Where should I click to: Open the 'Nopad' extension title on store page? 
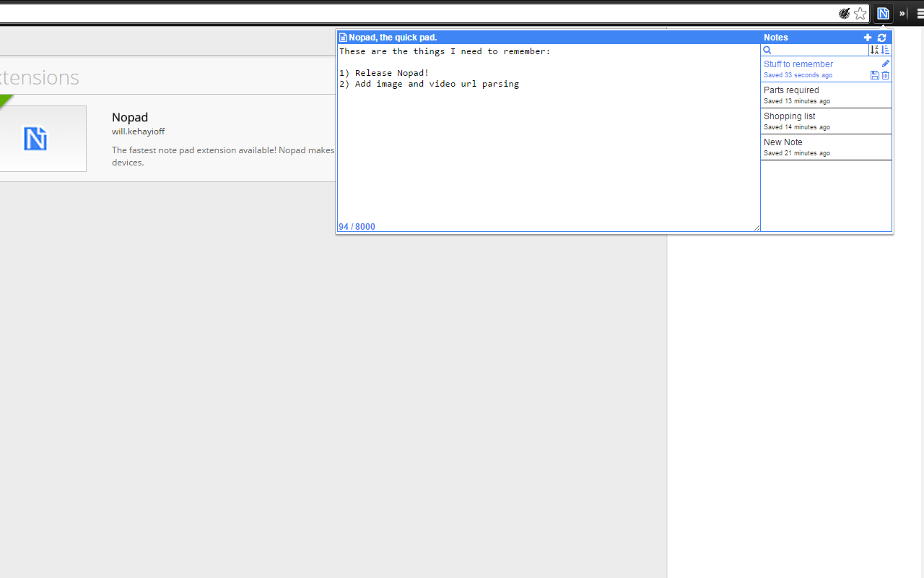[x=130, y=117]
